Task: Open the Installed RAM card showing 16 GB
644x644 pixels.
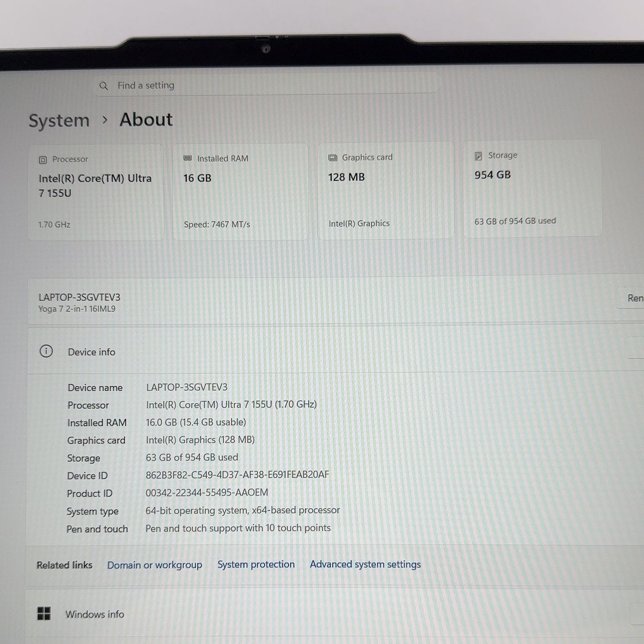Action: click(x=241, y=192)
